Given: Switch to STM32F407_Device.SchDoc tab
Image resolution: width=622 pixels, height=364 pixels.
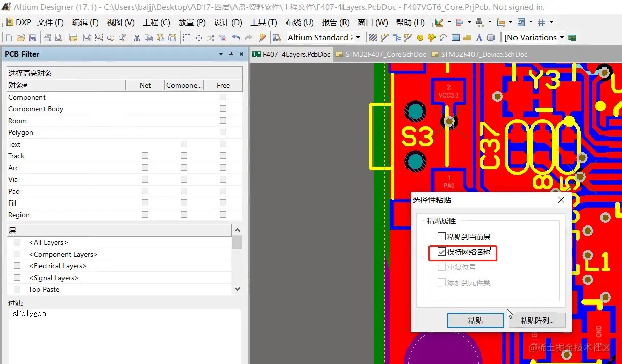Looking at the screenshot, I should [479, 54].
